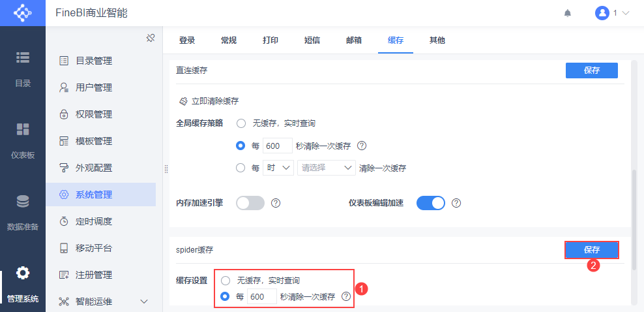Save the 直连缓存 settings
Image resolution: width=644 pixels, height=312 pixels.
pyautogui.click(x=591, y=70)
